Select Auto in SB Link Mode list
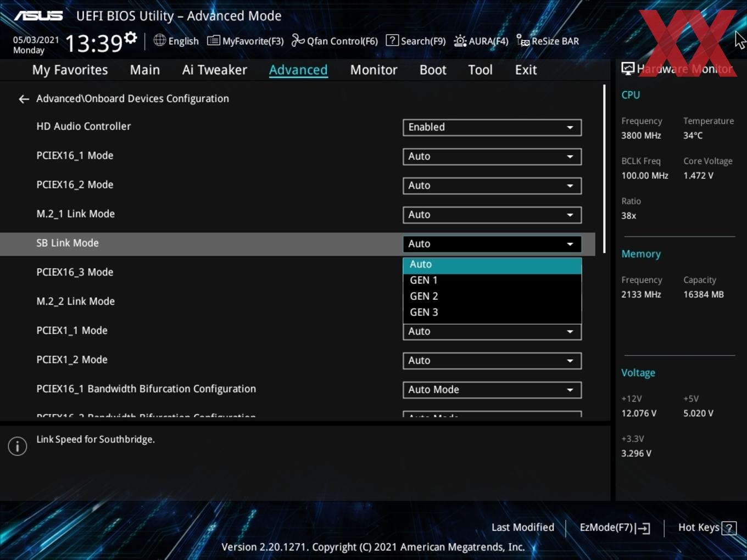Viewport: 747px width, 560px height. point(492,265)
